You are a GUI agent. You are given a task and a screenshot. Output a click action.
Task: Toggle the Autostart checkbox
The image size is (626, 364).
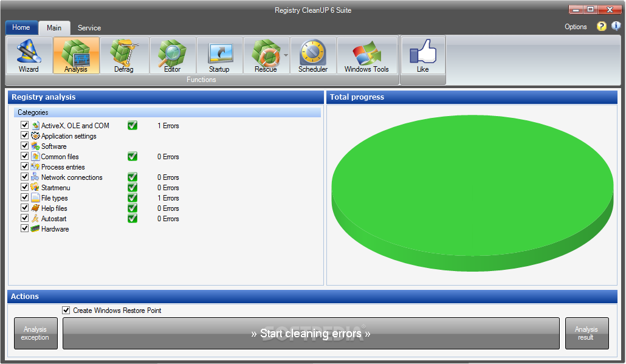(25, 218)
